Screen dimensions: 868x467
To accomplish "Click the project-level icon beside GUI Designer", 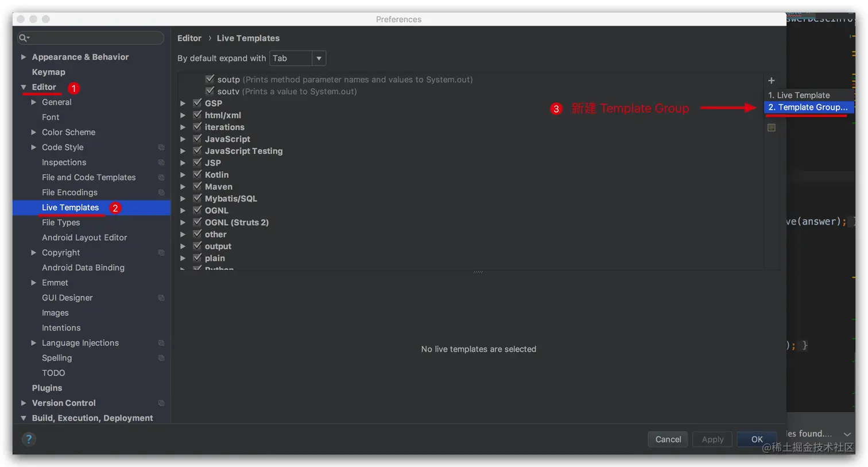I will (x=161, y=298).
